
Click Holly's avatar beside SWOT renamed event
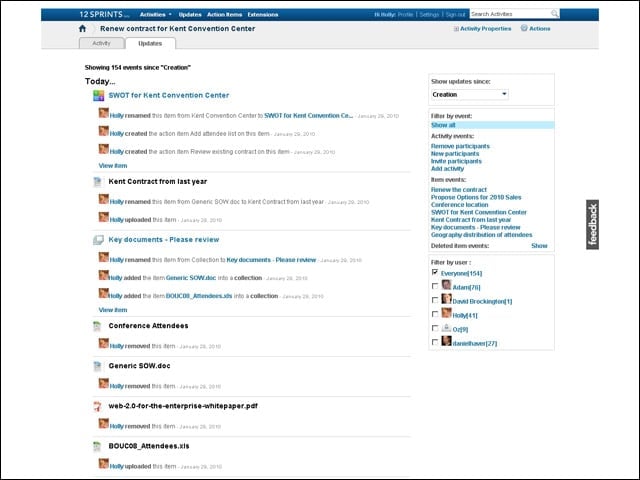click(x=104, y=113)
